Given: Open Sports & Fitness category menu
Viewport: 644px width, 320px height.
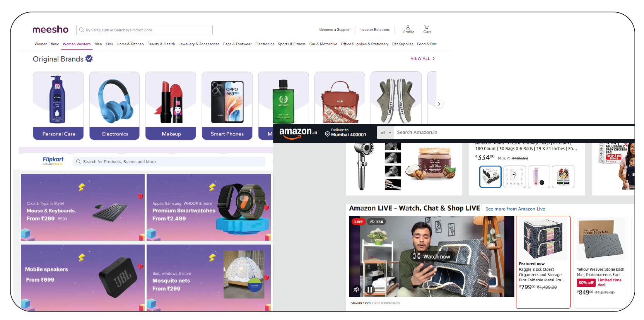Looking at the screenshot, I should point(292,44).
